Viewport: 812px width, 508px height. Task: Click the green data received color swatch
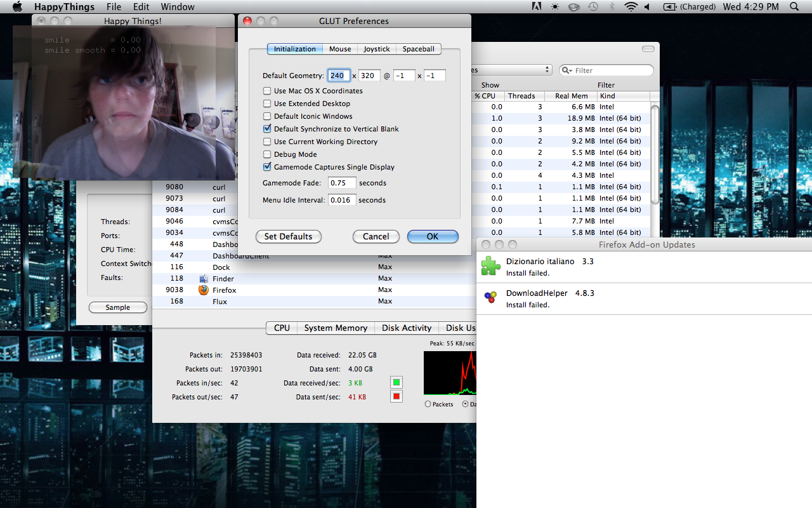pyautogui.click(x=396, y=382)
